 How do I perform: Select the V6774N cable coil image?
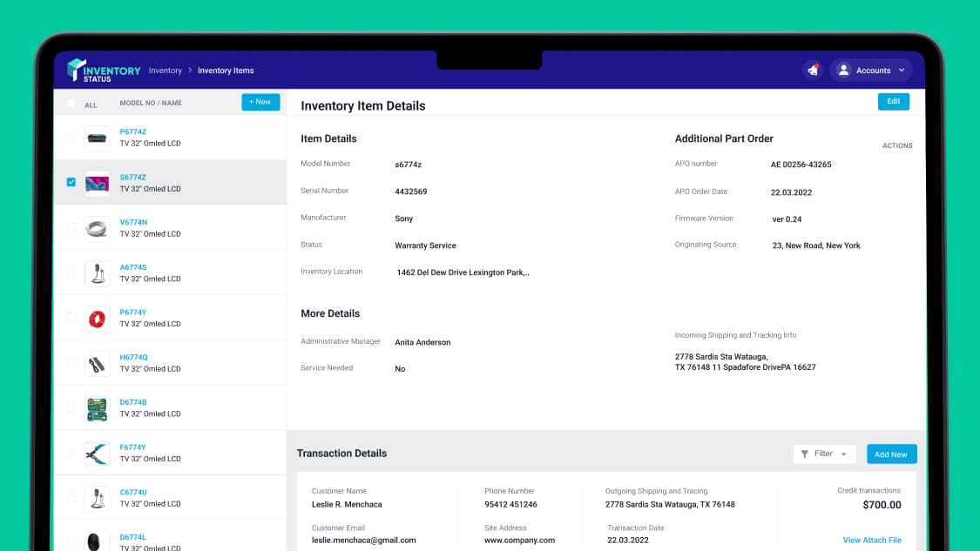(x=97, y=229)
